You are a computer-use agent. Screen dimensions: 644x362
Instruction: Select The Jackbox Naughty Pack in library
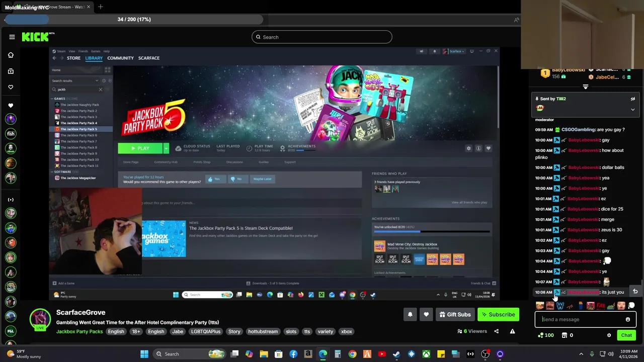point(79,105)
